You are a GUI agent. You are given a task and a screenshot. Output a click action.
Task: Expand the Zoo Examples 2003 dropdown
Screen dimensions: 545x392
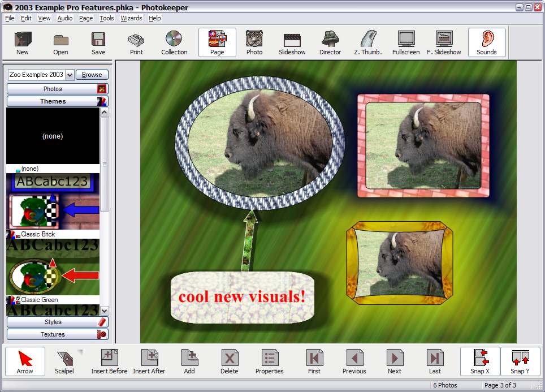(70, 75)
